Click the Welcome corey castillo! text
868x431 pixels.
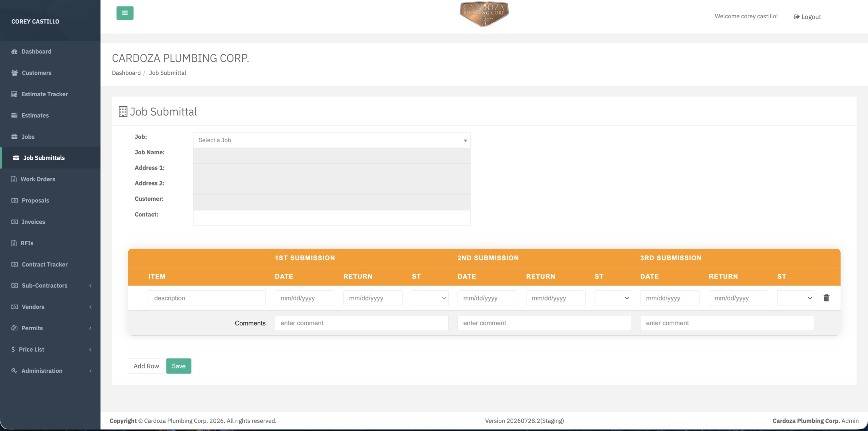[746, 16]
